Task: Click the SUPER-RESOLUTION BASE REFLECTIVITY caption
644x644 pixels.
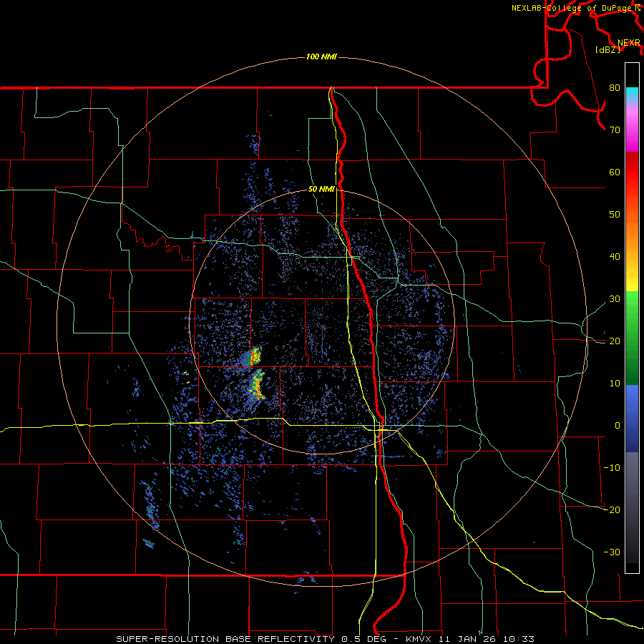Action: point(225,639)
